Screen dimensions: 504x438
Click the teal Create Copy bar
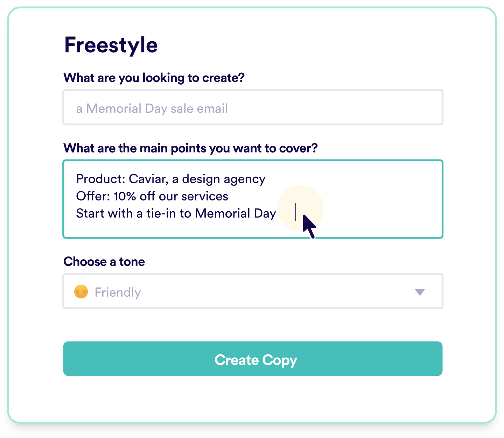[253, 359]
